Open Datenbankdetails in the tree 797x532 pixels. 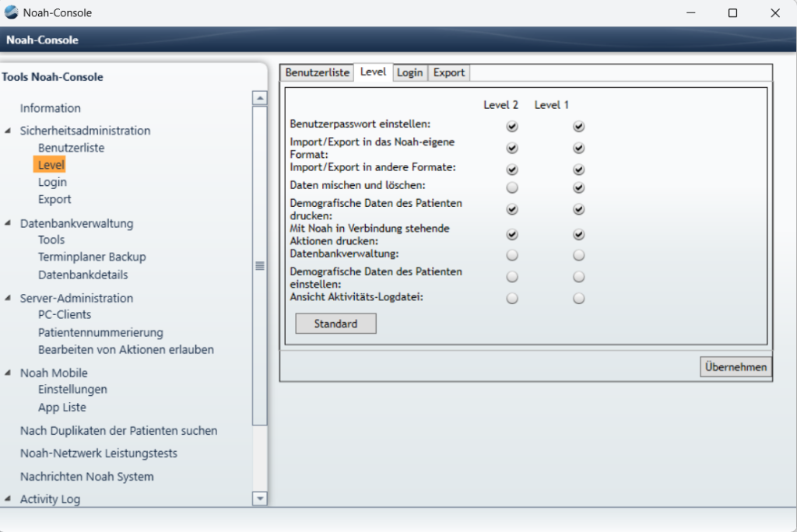point(83,275)
